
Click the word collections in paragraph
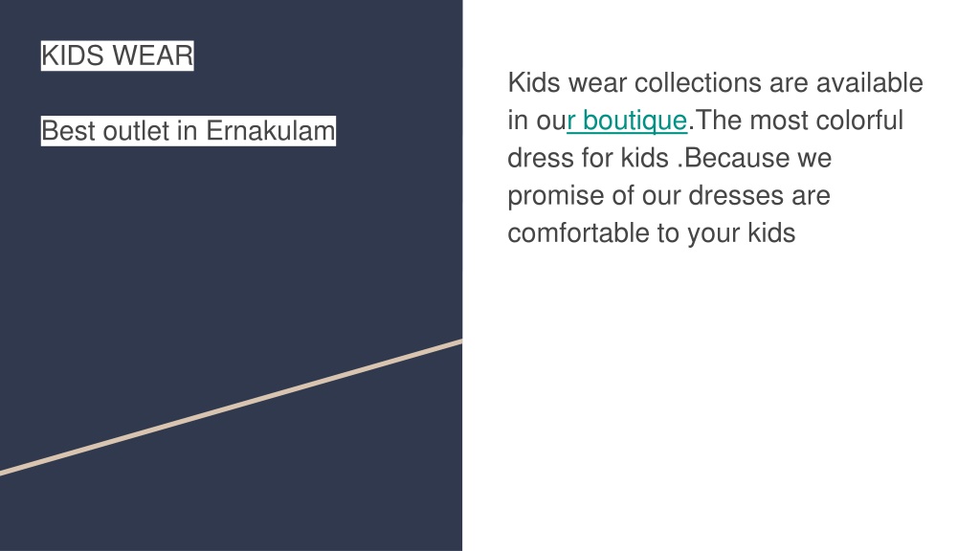click(698, 83)
